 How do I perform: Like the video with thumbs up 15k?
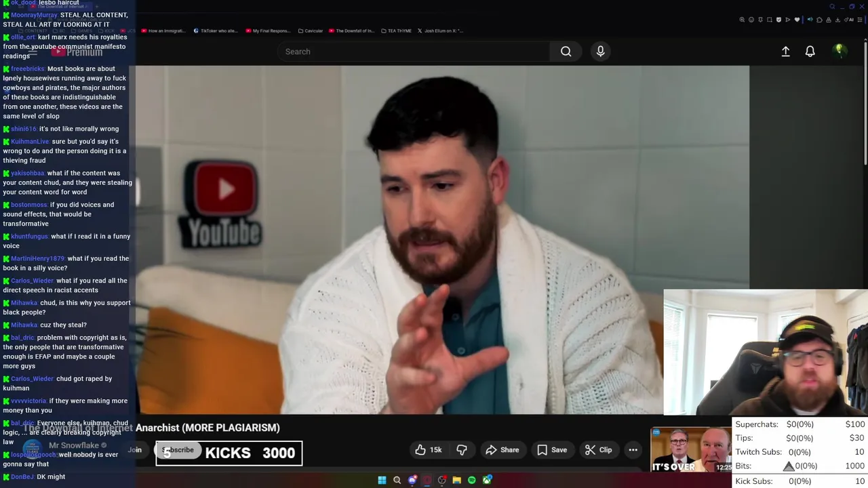(428, 450)
